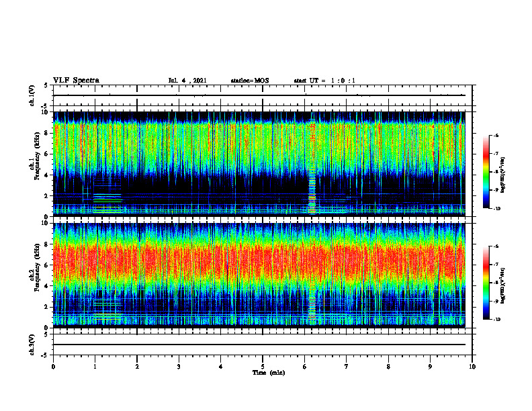Click the time axis tick label "5"
Viewport: 532px width, 411px height.
coord(263,367)
